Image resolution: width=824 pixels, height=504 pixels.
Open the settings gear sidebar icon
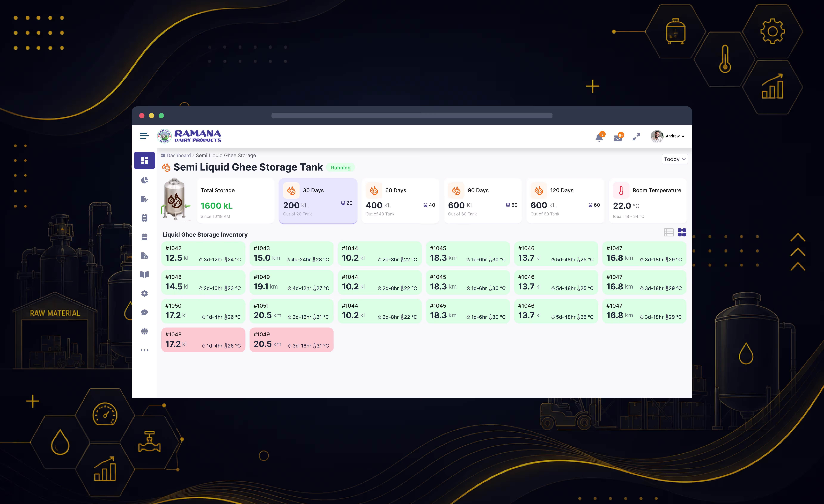[144, 293]
